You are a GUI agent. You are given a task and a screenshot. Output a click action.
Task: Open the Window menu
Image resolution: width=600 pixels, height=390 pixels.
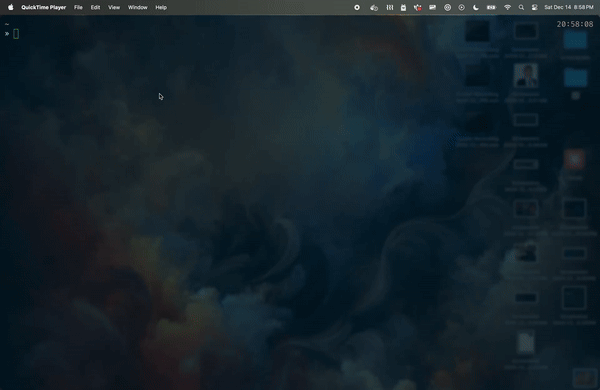pyautogui.click(x=137, y=7)
